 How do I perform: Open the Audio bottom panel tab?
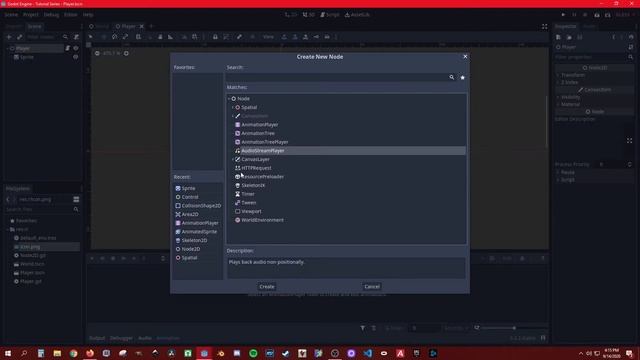[x=144, y=338]
